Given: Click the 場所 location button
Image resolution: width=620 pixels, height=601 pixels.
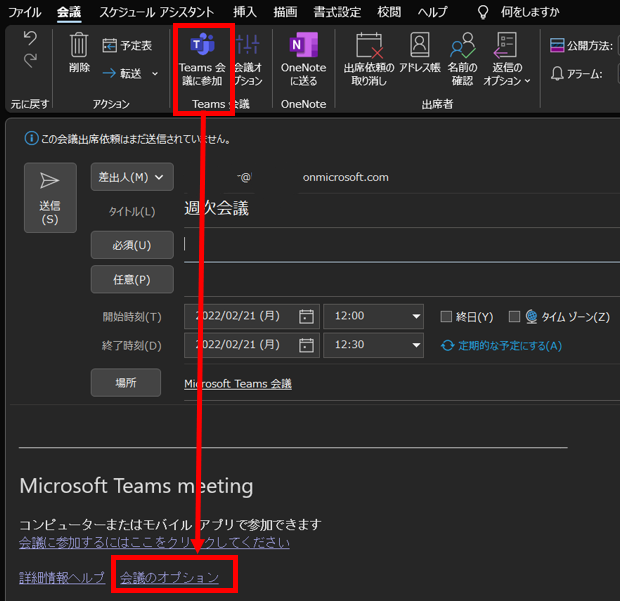Looking at the screenshot, I should point(126,382).
